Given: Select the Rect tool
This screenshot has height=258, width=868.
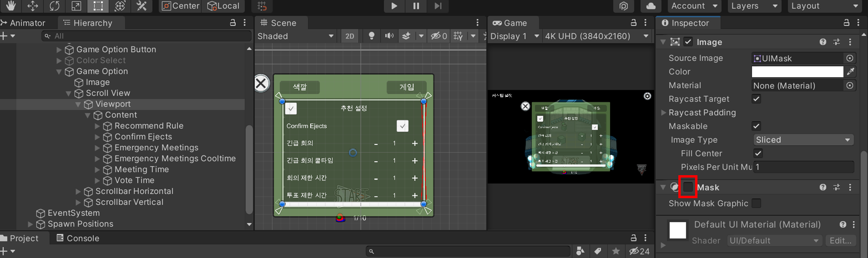Looking at the screenshot, I should (x=98, y=6).
